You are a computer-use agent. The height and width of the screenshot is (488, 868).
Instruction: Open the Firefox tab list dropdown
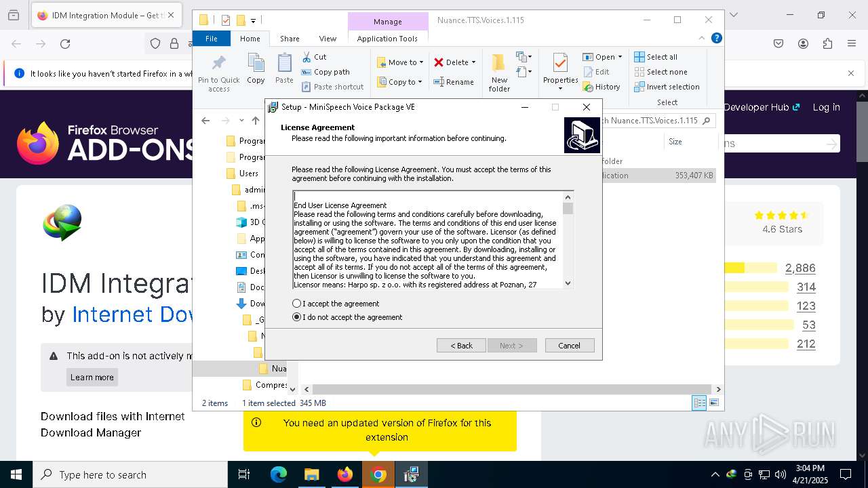tap(733, 15)
